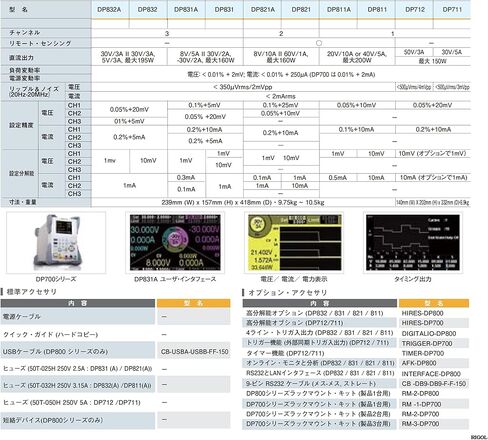Click the '10mA (オプションで1mA)' cell
The height and width of the screenshot is (440, 488).
pyautogui.click(x=433, y=178)
